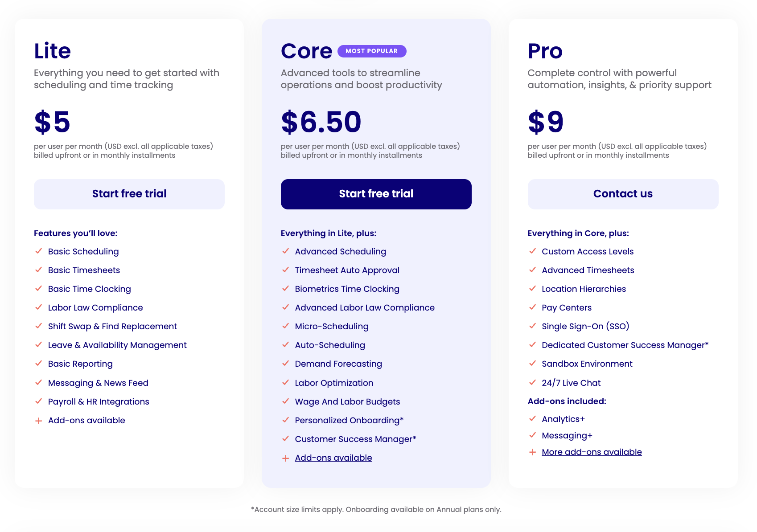Click the $6.50 price on the Core plan
Screen dimensions: 757x532
coord(321,121)
